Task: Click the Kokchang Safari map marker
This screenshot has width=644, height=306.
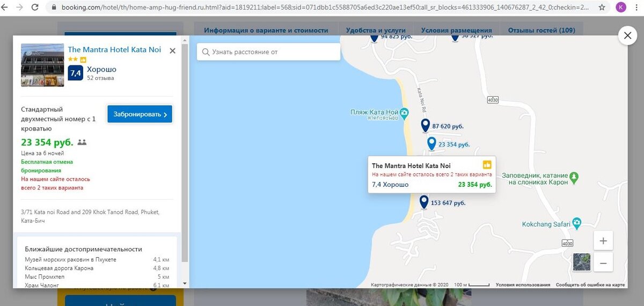Action: pos(576,222)
